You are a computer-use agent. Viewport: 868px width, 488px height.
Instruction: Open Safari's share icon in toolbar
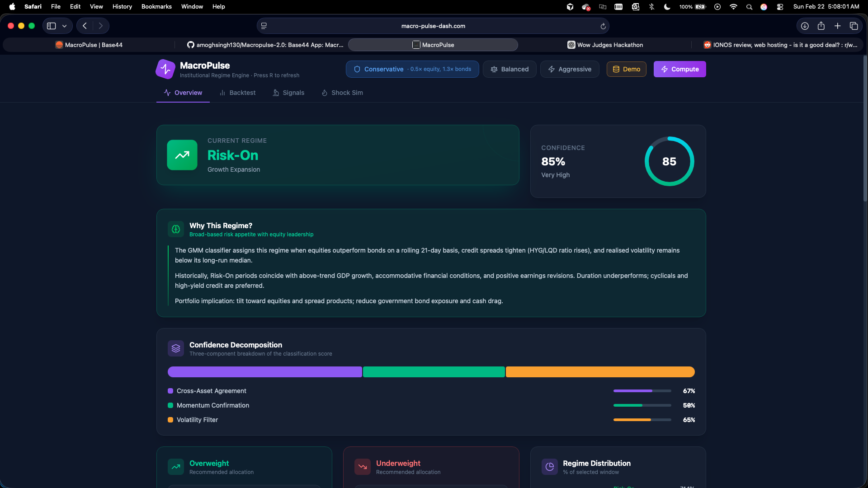point(821,26)
